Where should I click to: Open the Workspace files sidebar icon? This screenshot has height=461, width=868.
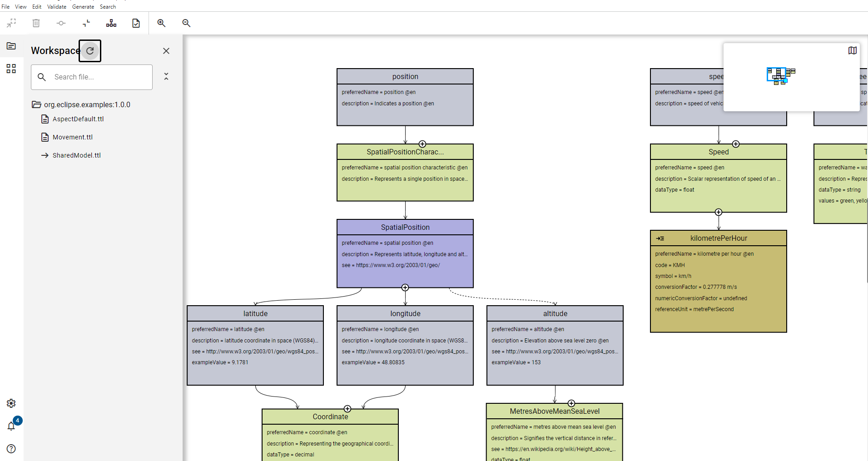tap(11, 46)
